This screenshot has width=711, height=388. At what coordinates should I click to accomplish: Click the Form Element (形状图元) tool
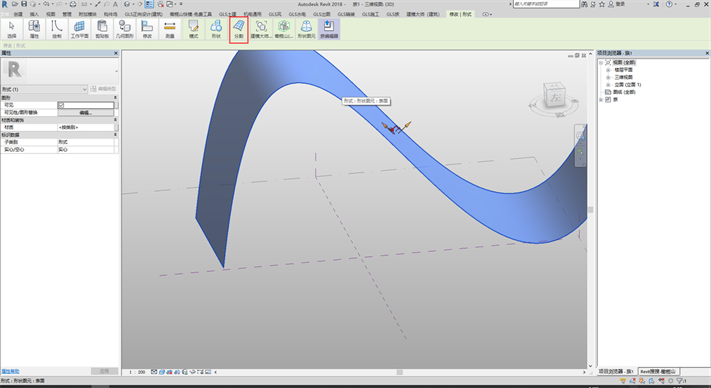click(307, 29)
